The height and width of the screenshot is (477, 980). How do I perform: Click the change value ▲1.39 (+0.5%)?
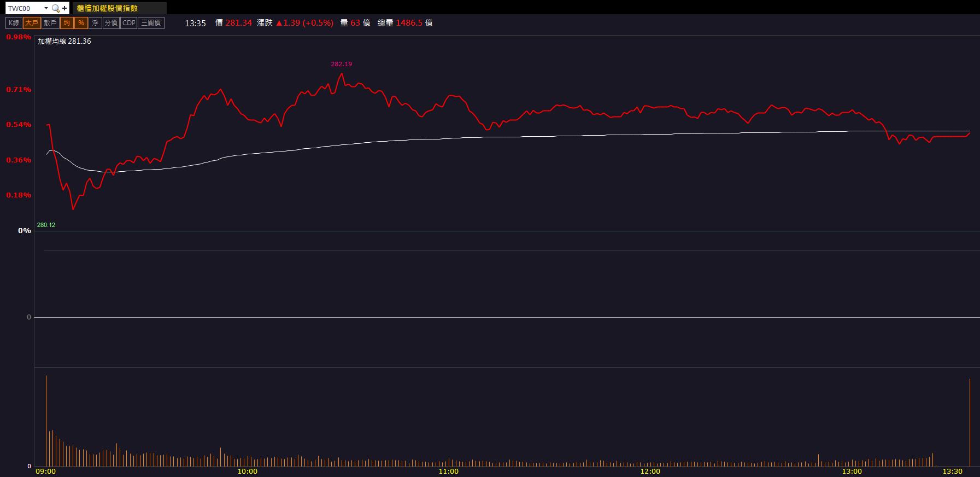(304, 23)
